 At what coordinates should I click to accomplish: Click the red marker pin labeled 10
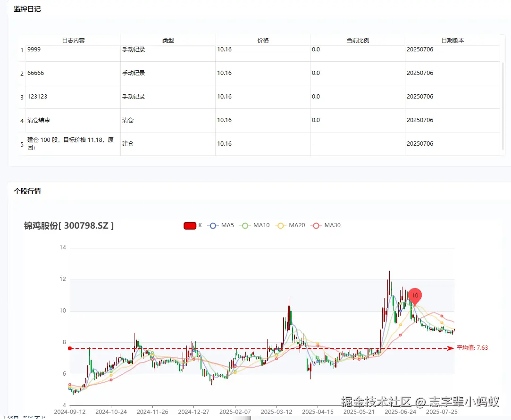(415, 296)
